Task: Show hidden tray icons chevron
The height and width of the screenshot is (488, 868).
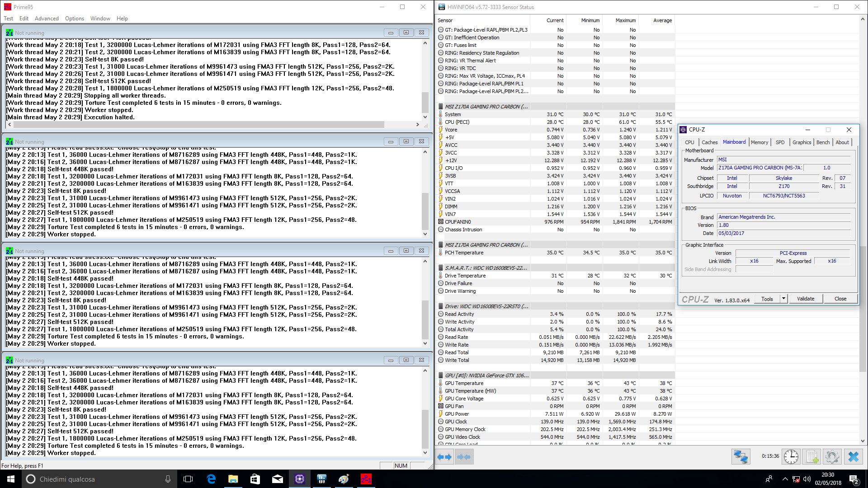Action: click(x=785, y=479)
